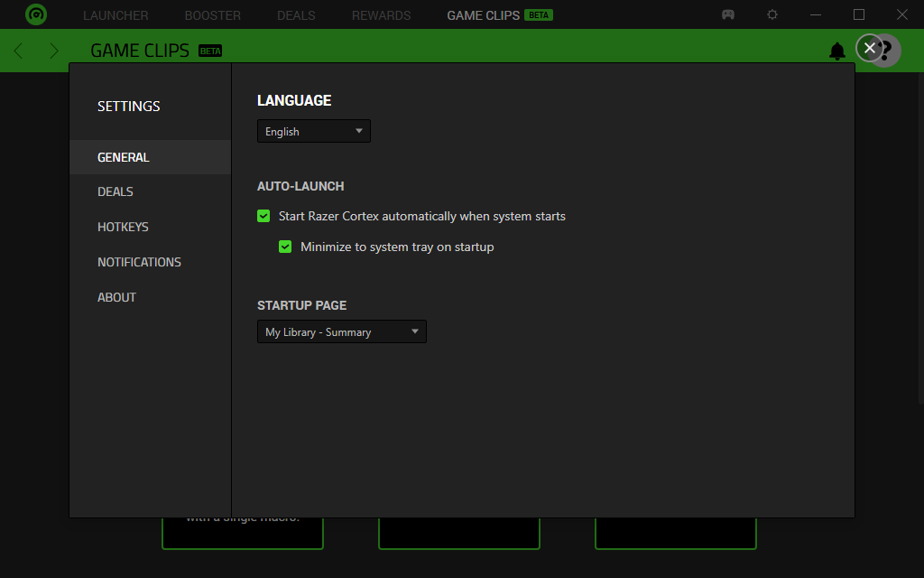Click the Razer Cortex logo icon
924x578 pixels.
pyautogui.click(x=36, y=14)
